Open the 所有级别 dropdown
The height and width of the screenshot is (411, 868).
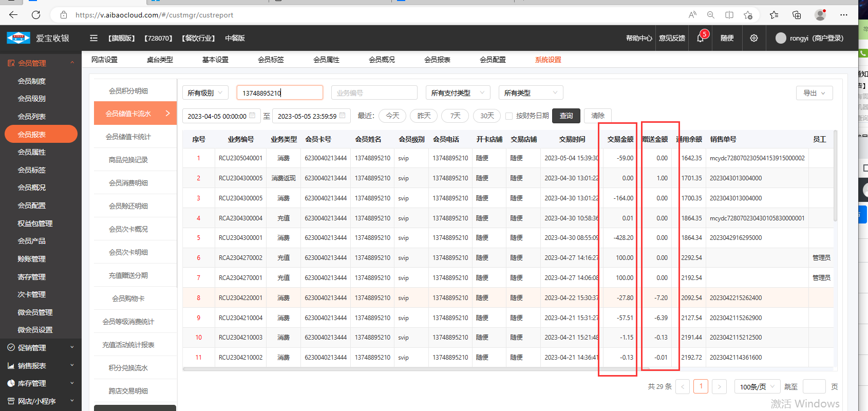[x=205, y=93]
